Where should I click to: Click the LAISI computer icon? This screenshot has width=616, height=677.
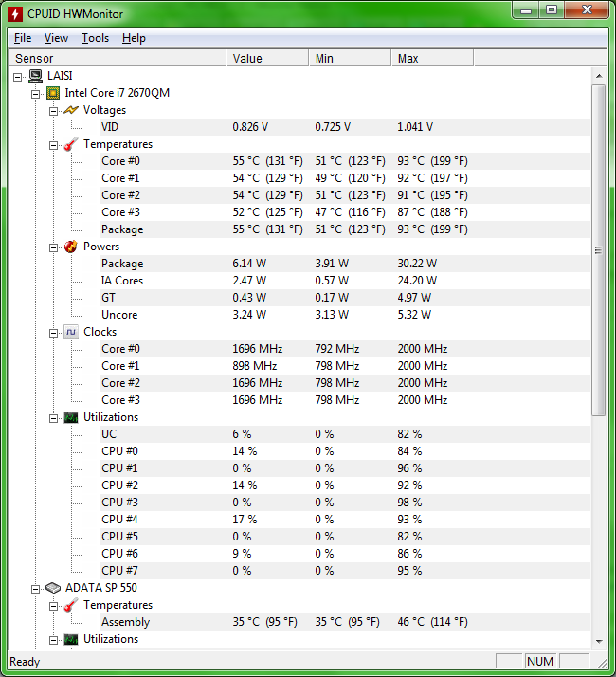click(35, 76)
